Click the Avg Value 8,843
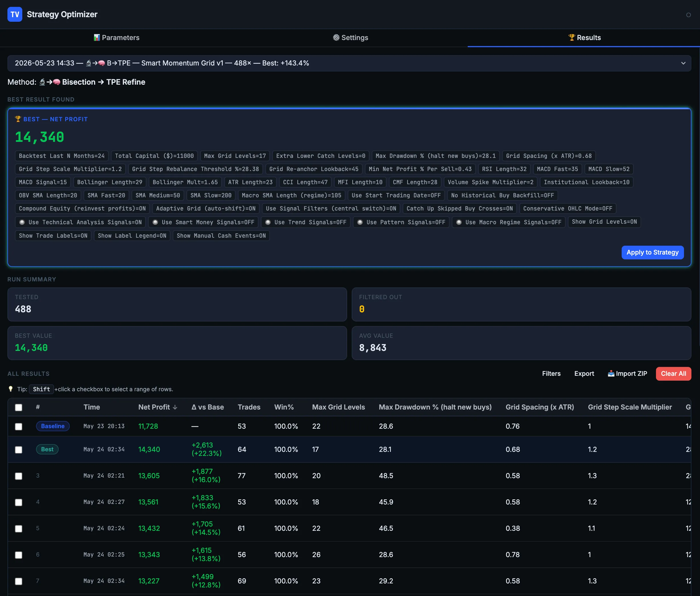Screen dimensions: 700x596 pos(373,348)
